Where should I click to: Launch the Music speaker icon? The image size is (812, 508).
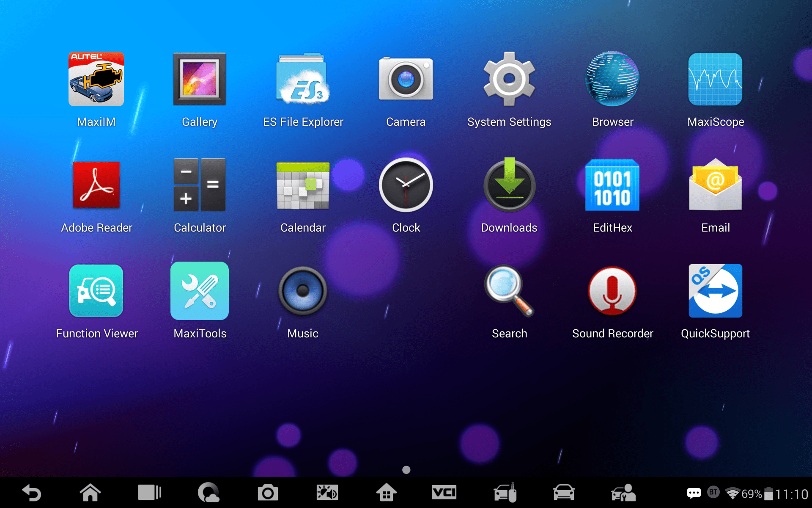pos(303,291)
